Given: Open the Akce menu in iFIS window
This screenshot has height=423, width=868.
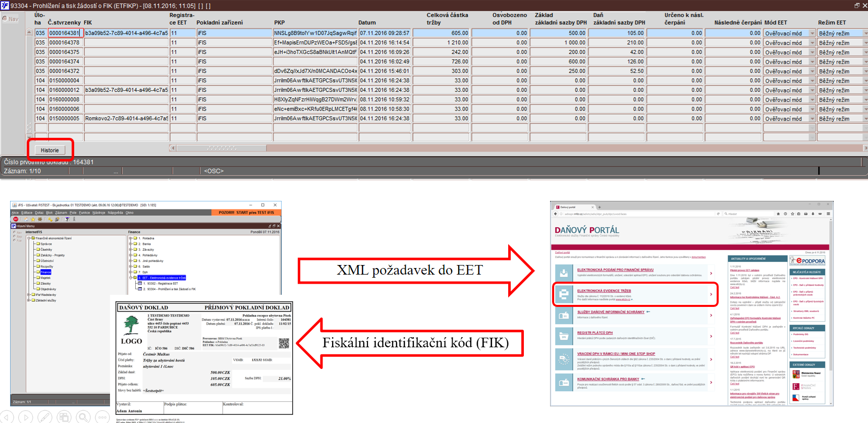Looking at the screenshot, I should [x=15, y=213].
